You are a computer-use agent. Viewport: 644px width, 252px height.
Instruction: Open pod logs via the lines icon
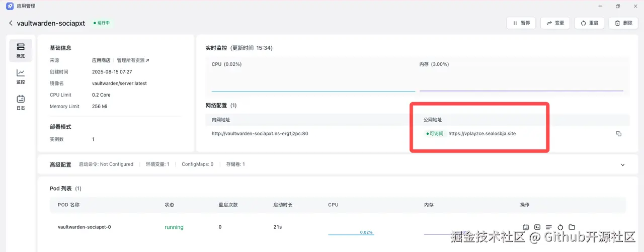click(549, 227)
